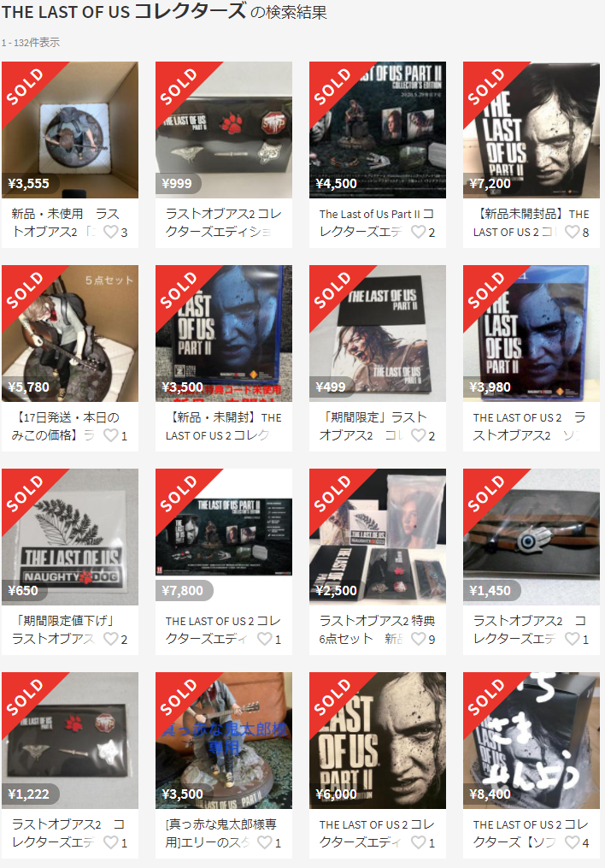605x868 pixels.
Task: Click heart icon showing 9 likes
Action: (x=419, y=639)
